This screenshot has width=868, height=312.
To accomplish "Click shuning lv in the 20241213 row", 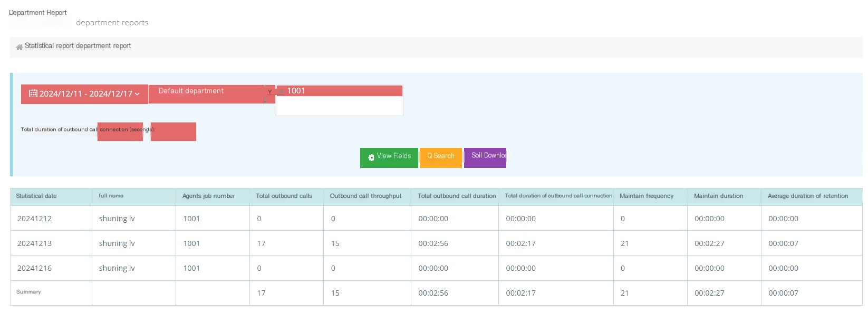I will click(x=117, y=243).
